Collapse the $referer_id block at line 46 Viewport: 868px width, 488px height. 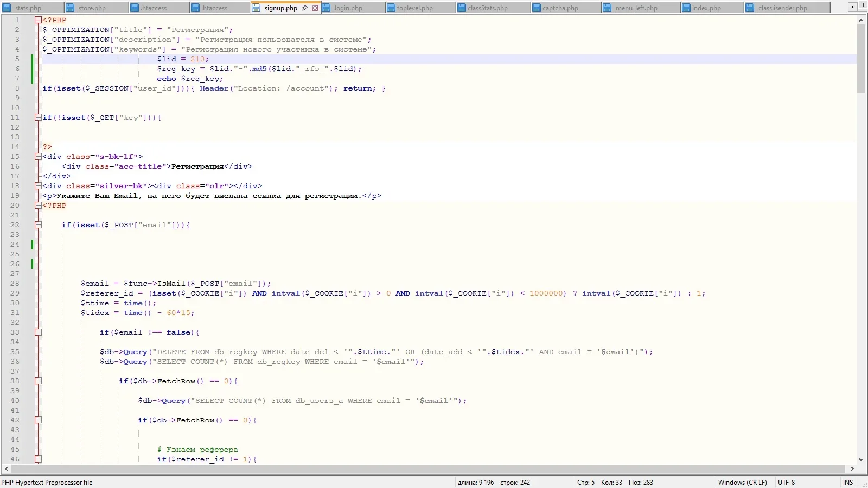38,459
